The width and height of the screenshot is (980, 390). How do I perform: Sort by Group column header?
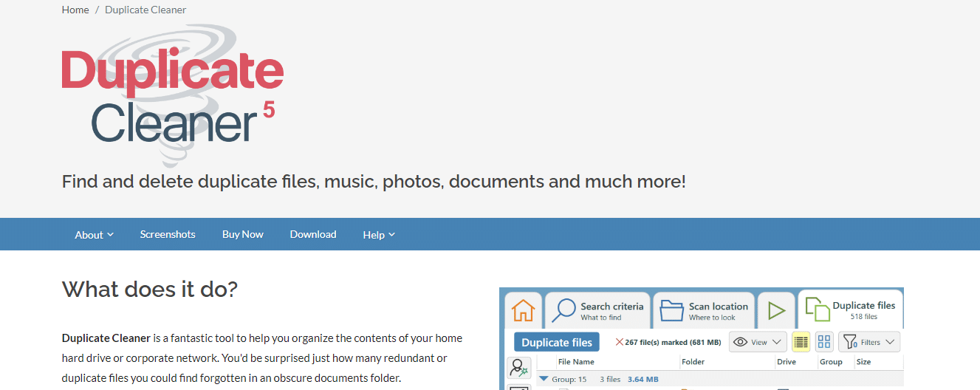pyautogui.click(x=831, y=362)
